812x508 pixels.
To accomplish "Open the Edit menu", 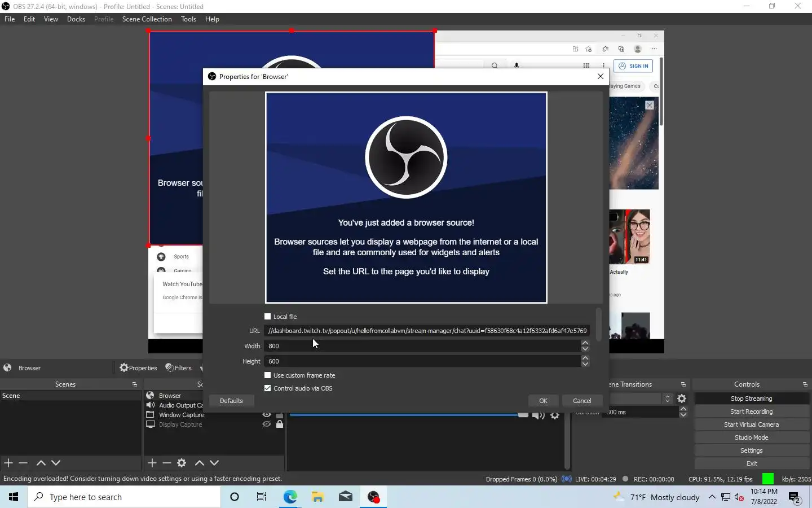I will pyautogui.click(x=29, y=19).
